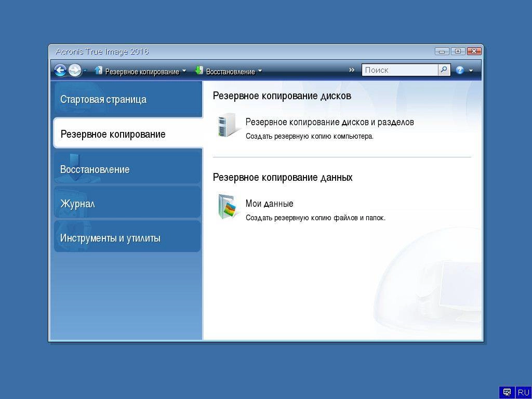Focus the Поиск search field
Viewport: 532px width, 399px height.
[x=400, y=70]
